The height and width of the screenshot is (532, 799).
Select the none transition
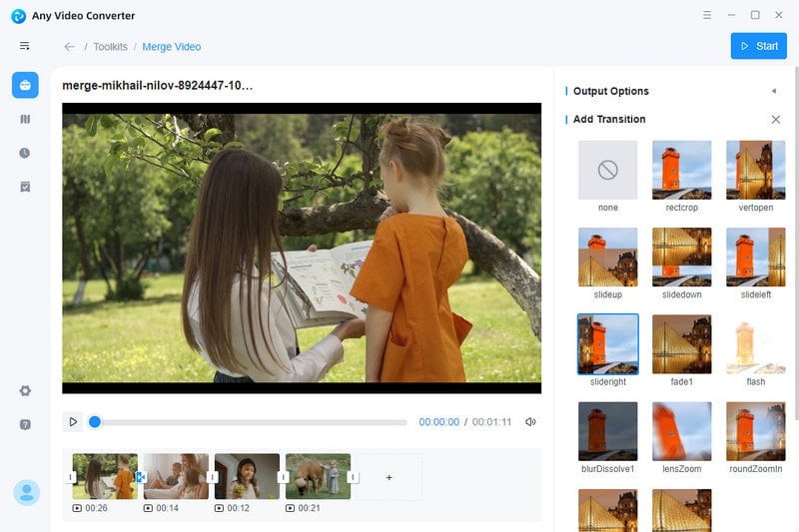(608, 170)
